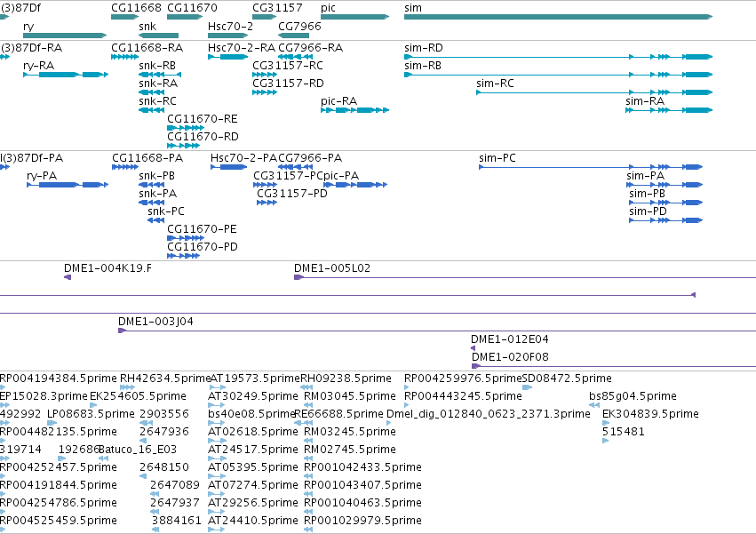The width and height of the screenshot is (756, 534).
Task: Click the CG11668 gene label
Action: [136, 8]
